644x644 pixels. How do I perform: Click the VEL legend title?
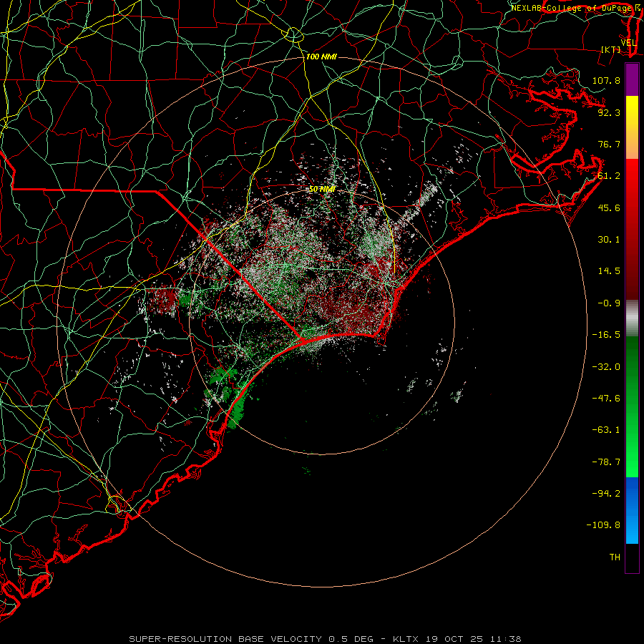[x=628, y=43]
